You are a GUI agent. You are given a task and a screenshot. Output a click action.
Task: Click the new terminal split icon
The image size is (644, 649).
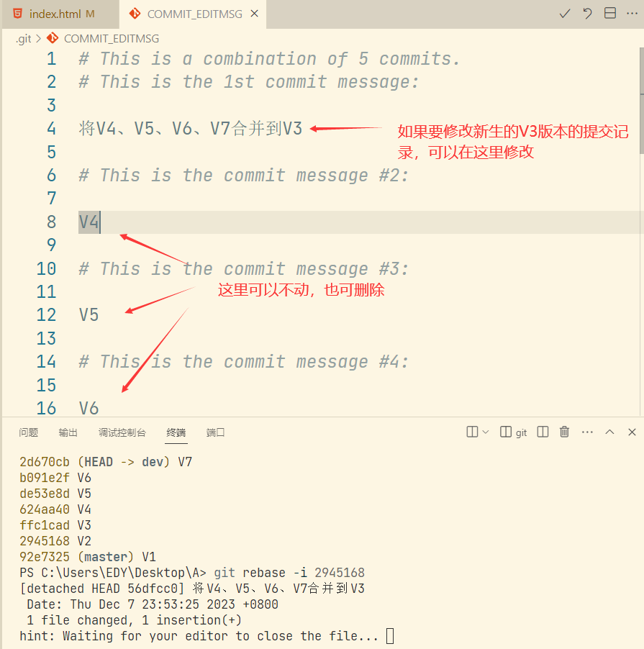click(x=472, y=432)
